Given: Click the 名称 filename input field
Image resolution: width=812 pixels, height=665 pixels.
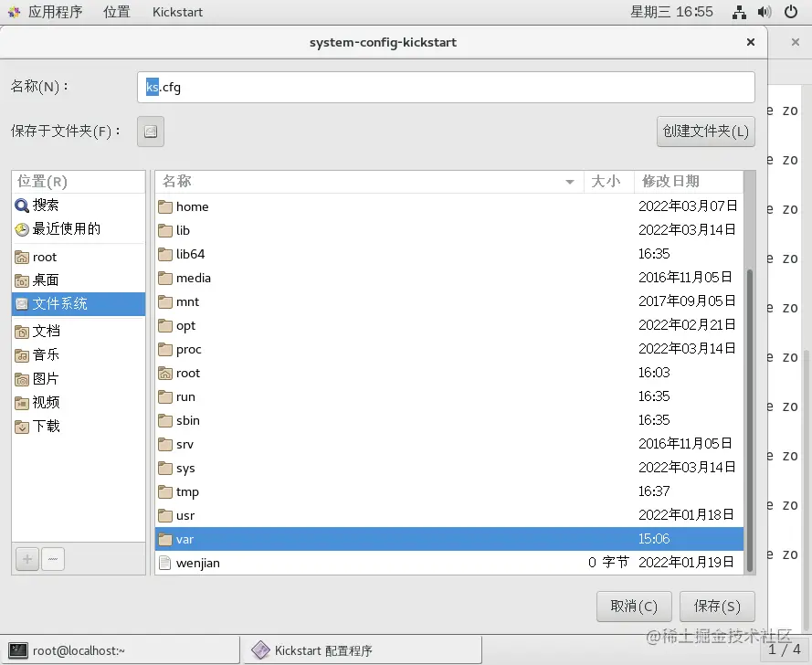Looking at the screenshot, I should 446,87.
